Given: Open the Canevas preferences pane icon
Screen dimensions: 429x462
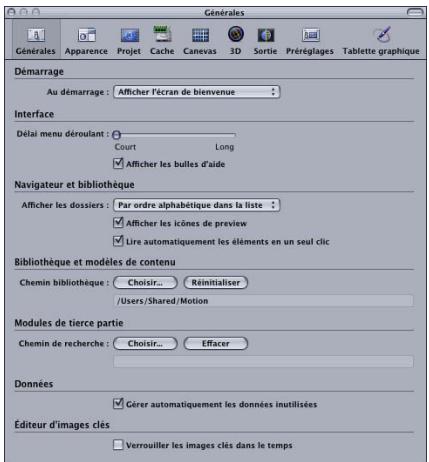Looking at the screenshot, I should 200,40.
